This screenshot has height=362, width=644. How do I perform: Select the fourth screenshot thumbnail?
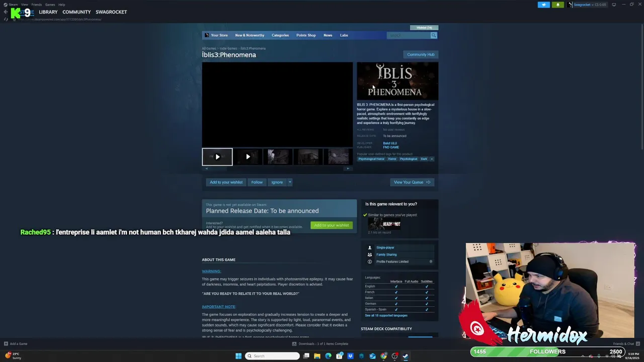(x=308, y=157)
